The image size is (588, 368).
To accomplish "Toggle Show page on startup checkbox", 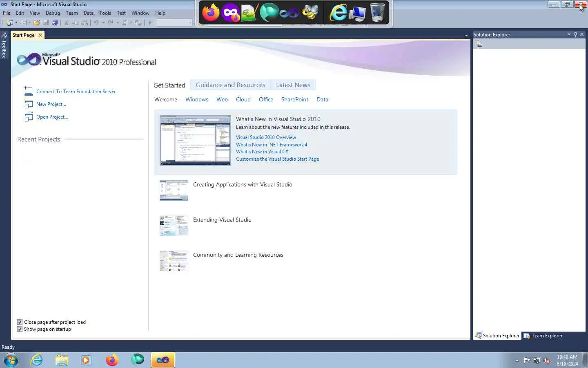I will 20,329.
